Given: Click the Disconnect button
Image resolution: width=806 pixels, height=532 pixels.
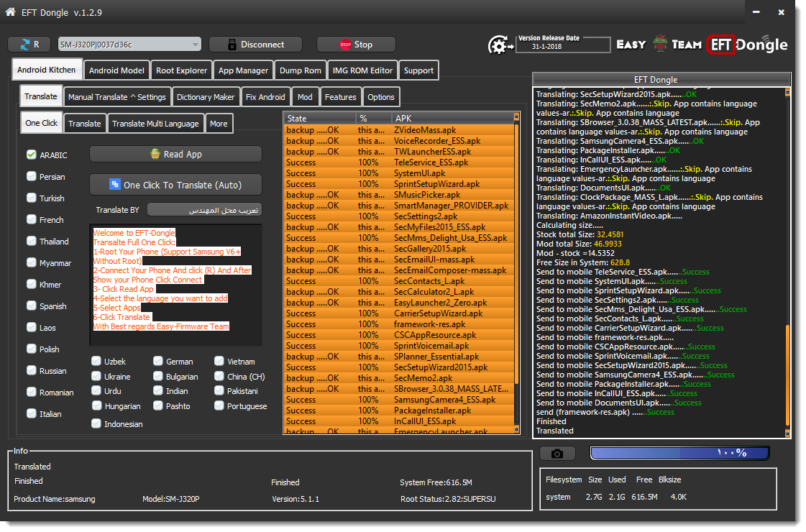Looking at the screenshot, I should [x=255, y=45].
